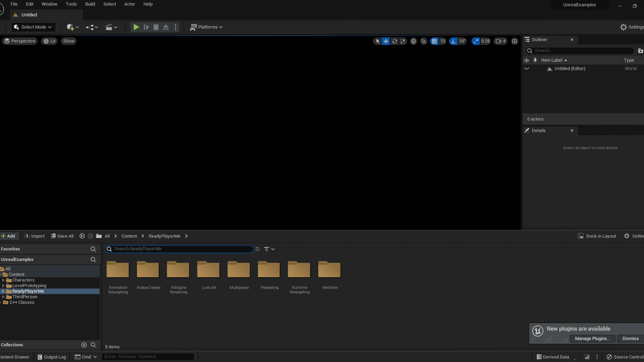
Task: Select Untitled (Editor) in Outliner
Action: 570,68
